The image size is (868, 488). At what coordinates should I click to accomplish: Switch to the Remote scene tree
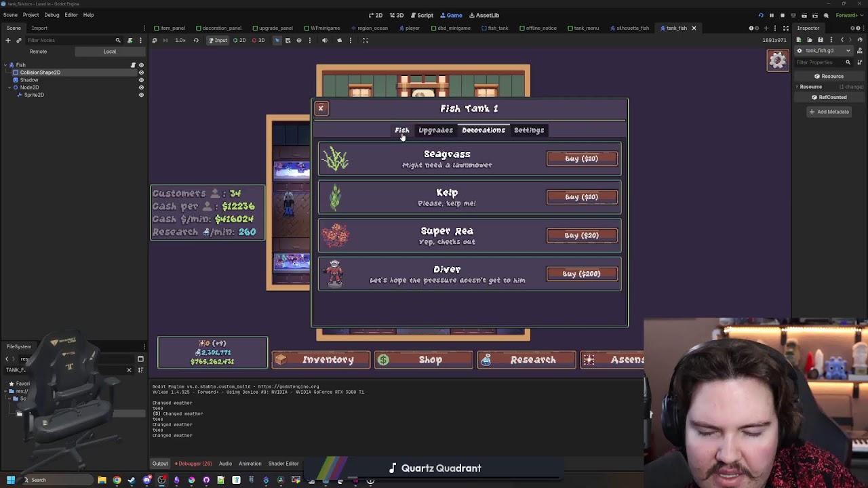coord(38,52)
